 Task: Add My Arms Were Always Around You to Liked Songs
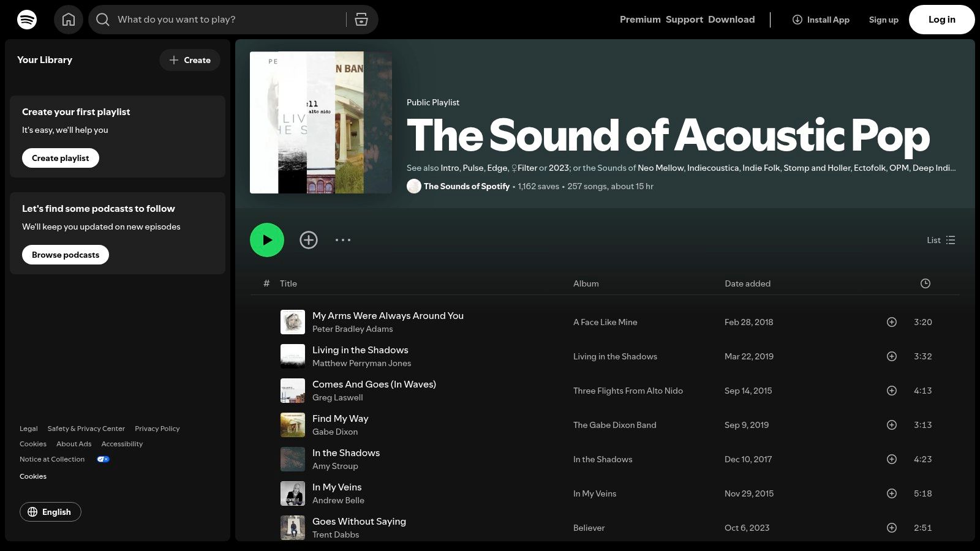point(892,322)
